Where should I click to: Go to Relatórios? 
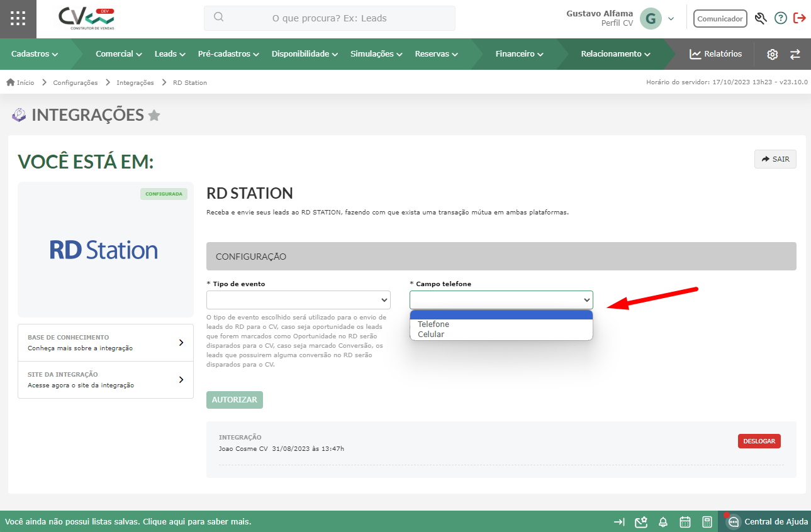pos(716,54)
